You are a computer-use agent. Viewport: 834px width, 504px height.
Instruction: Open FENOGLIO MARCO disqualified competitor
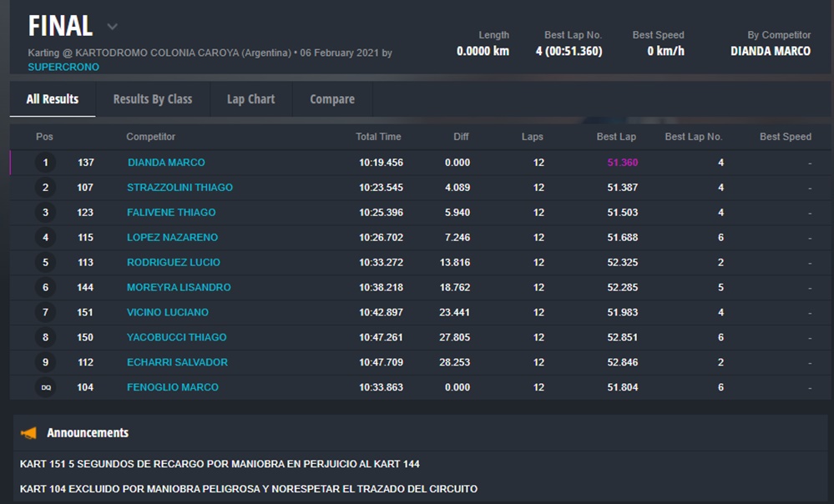click(173, 388)
